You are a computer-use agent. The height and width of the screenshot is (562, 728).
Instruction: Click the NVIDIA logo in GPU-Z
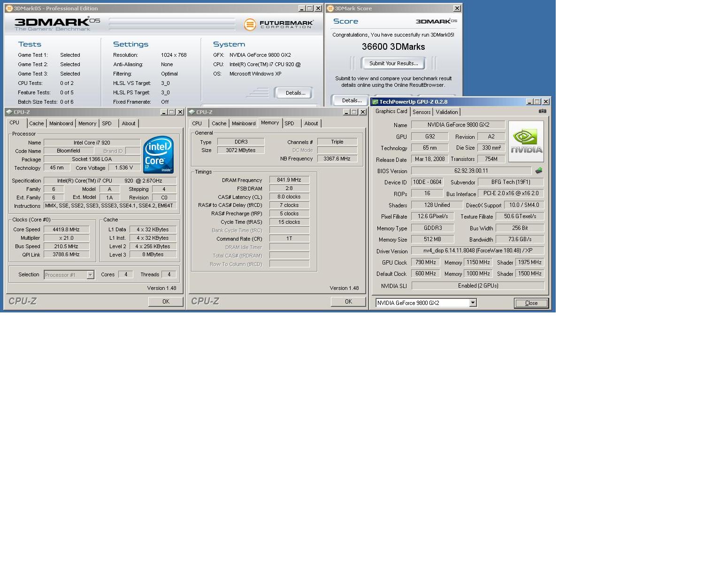click(x=526, y=142)
